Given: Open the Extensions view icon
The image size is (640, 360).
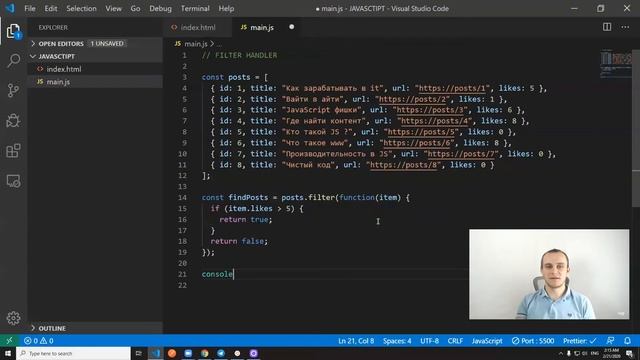Looking at the screenshot, I should click(13, 151).
